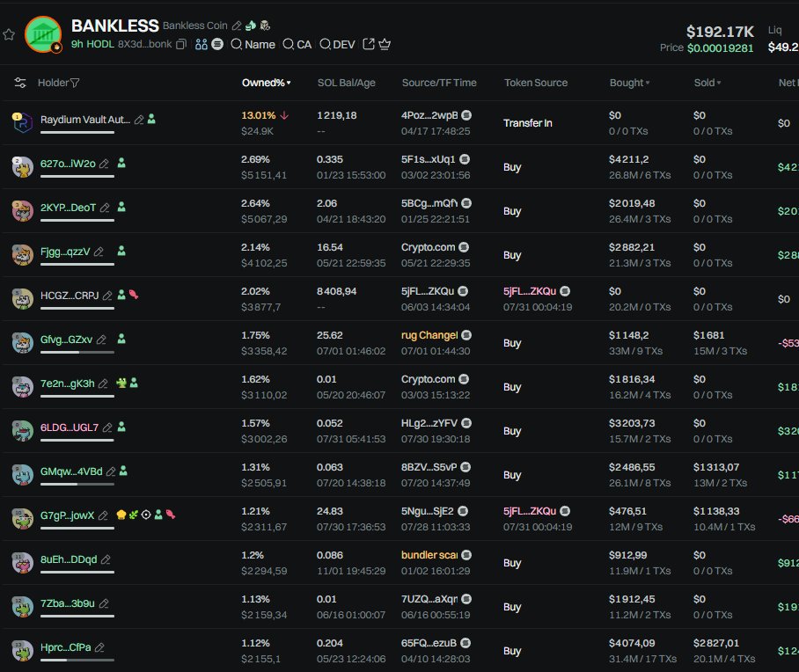The height and width of the screenshot is (672, 799).
Task: Click progress bar under Gfvg...GZxv
Action: pos(77,352)
